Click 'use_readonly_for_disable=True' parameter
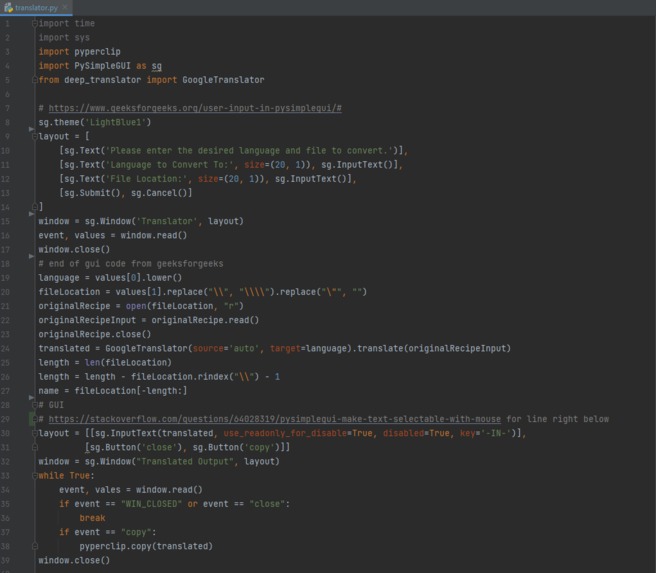This screenshot has height=573, width=656. coord(298,433)
